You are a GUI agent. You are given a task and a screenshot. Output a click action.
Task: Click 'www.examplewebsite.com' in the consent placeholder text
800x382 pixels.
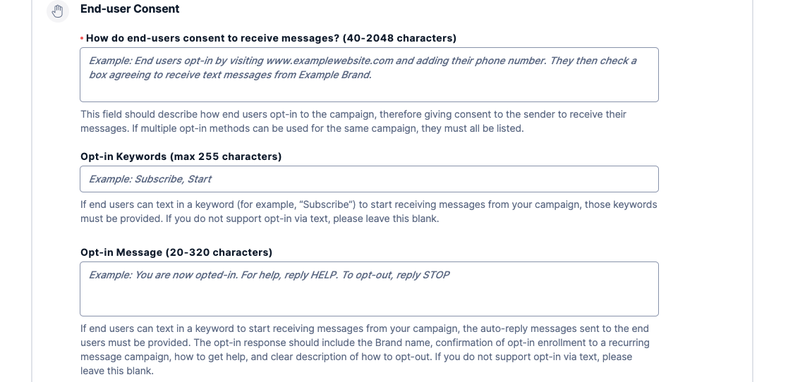pos(330,61)
